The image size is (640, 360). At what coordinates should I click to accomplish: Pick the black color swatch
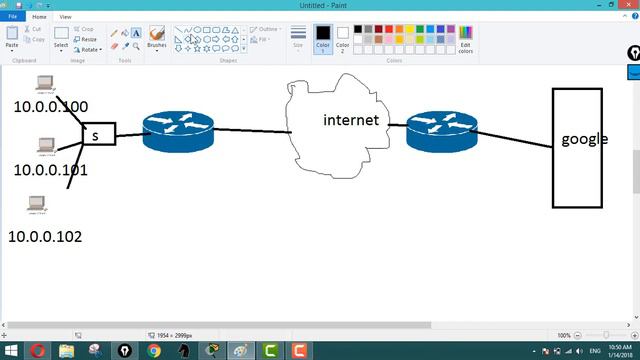point(358,29)
